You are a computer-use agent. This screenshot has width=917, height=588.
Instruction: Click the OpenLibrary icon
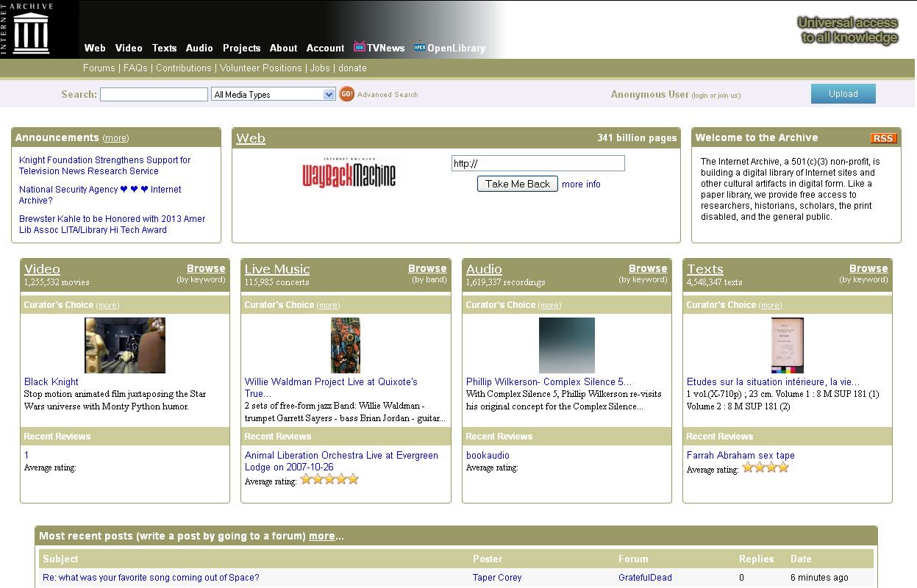tap(419, 47)
